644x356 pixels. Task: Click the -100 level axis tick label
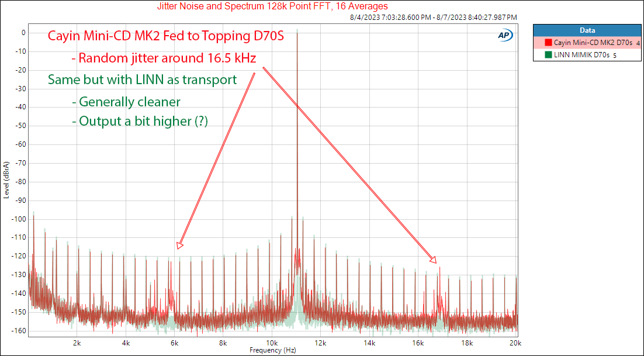[20, 219]
